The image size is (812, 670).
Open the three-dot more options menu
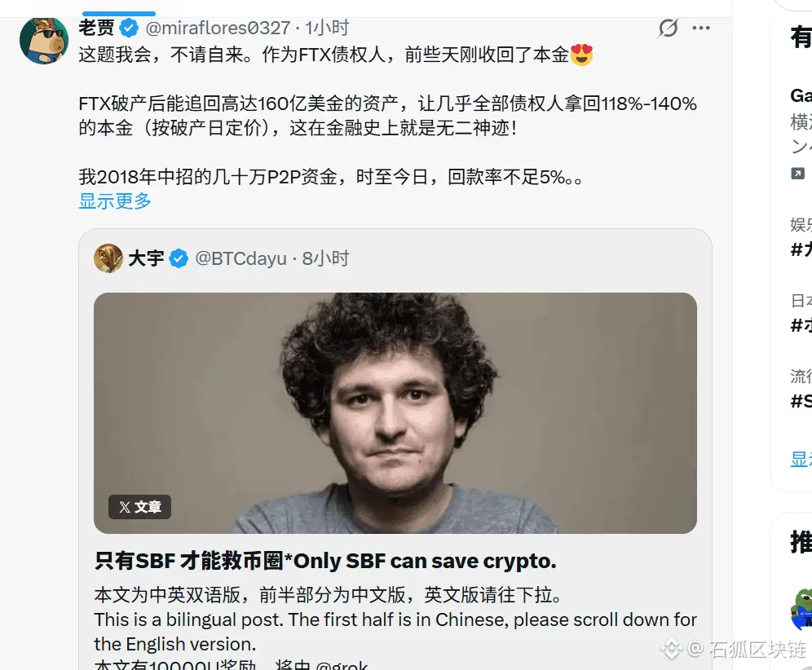pyautogui.click(x=700, y=28)
